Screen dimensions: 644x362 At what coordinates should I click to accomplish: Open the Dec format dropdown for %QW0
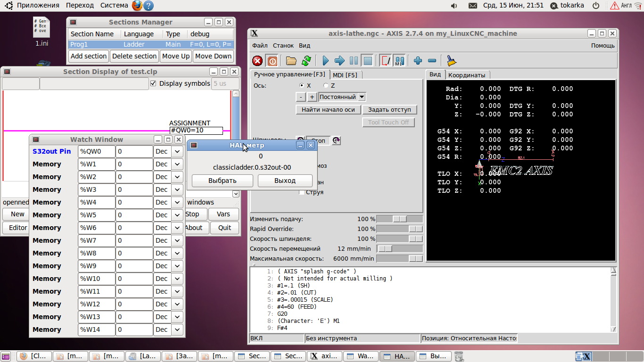(x=177, y=151)
